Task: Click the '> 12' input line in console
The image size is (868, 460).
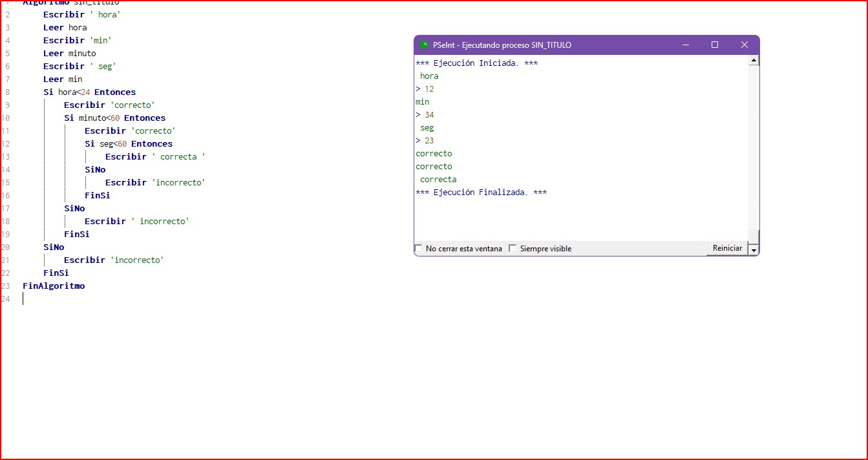Action: coord(425,89)
